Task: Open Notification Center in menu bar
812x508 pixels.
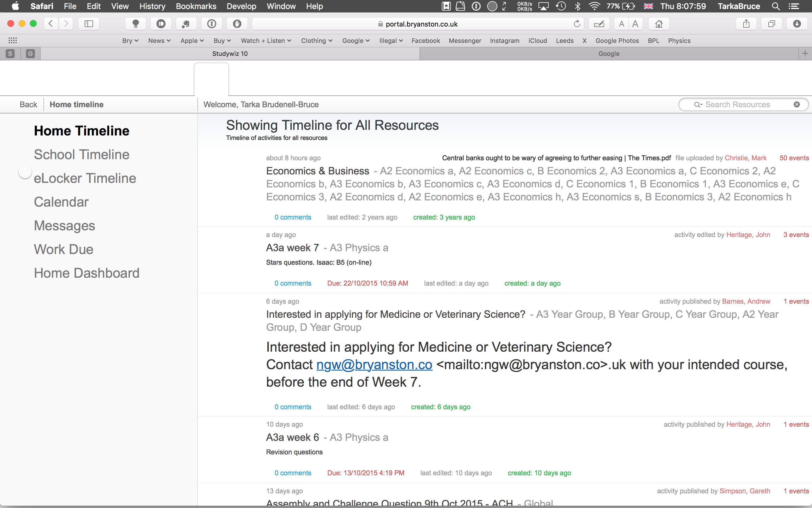Action: 794,6
